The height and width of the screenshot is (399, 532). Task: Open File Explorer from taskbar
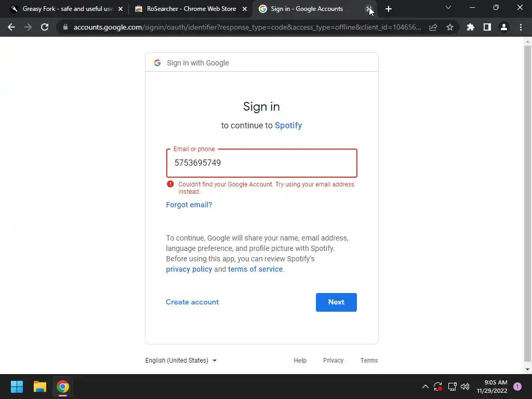pyautogui.click(x=39, y=387)
